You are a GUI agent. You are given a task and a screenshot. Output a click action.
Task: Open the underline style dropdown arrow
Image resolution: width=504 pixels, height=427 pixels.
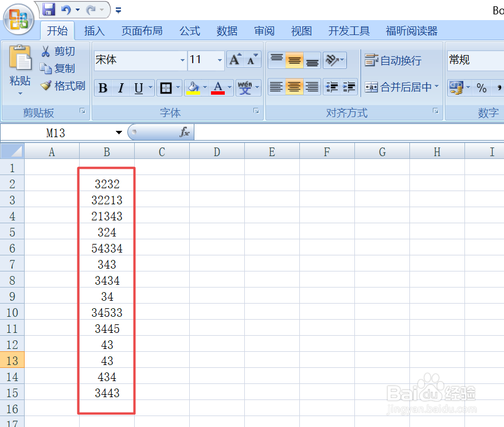pyautogui.click(x=150, y=88)
